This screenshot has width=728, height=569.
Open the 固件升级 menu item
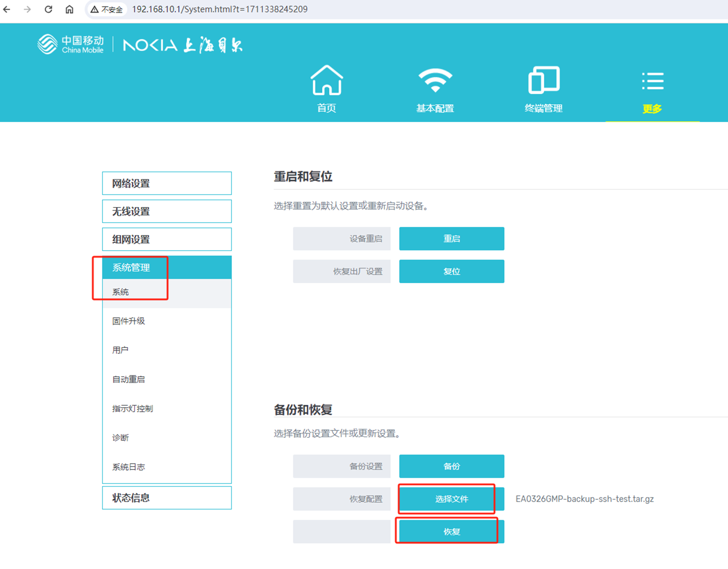pos(129,321)
